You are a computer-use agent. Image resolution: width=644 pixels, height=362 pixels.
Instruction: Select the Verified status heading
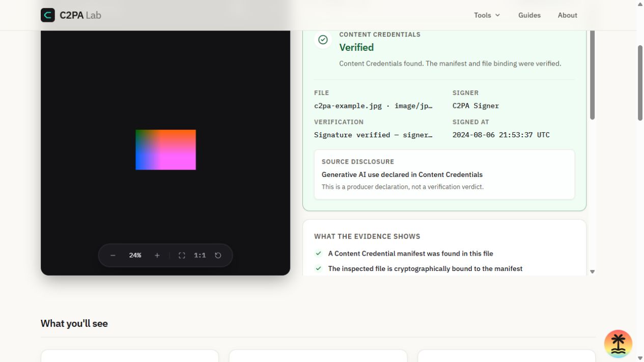[356, 47]
